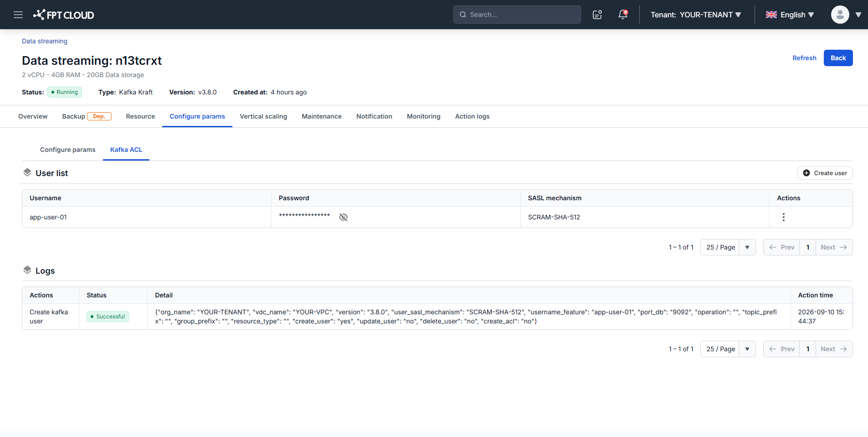The width and height of the screenshot is (868, 437).
Task: Open the notifications bell
Action: (623, 15)
